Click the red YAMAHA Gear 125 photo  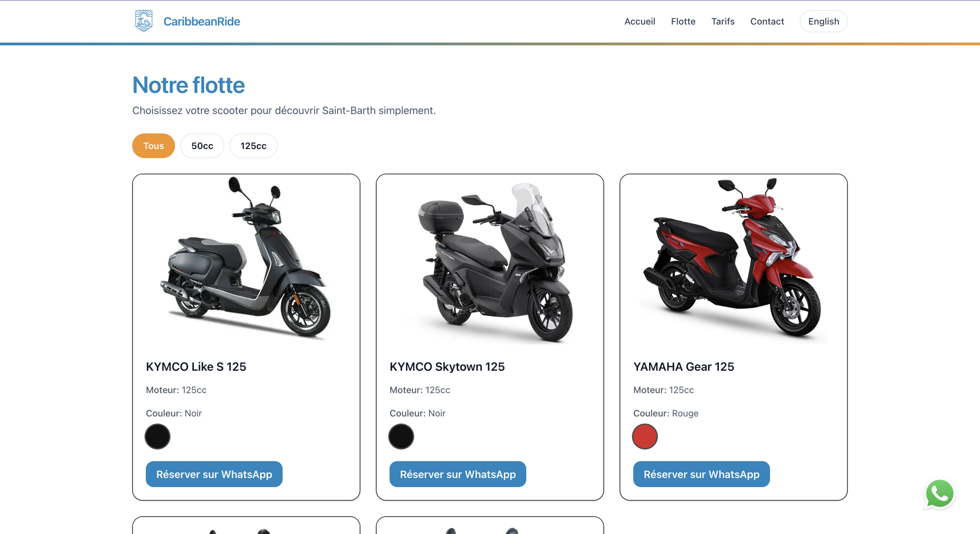click(x=733, y=259)
